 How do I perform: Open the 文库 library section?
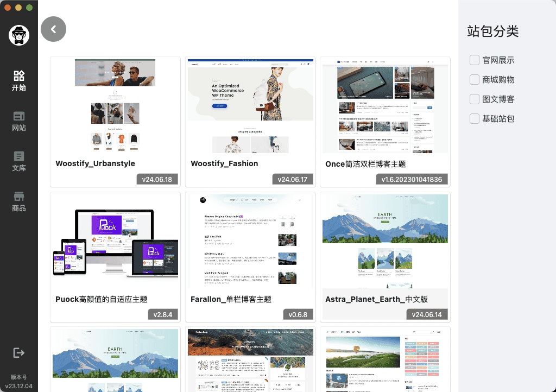click(x=19, y=161)
